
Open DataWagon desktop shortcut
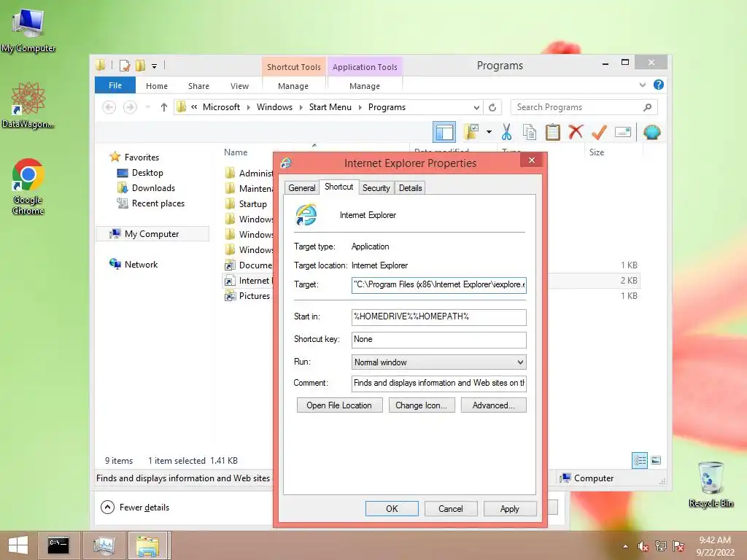[28, 105]
